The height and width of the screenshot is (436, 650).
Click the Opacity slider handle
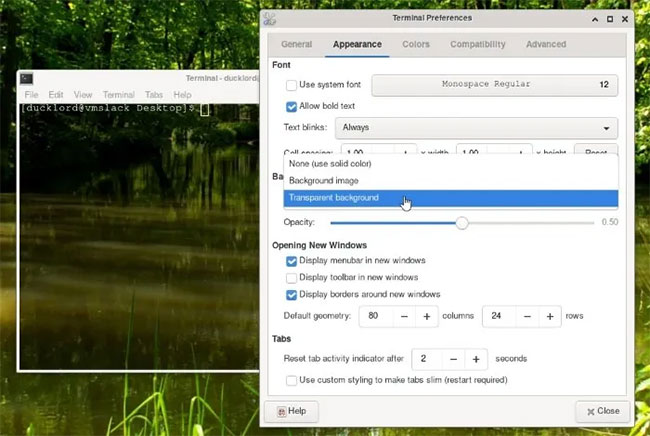pyautogui.click(x=462, y=223)
